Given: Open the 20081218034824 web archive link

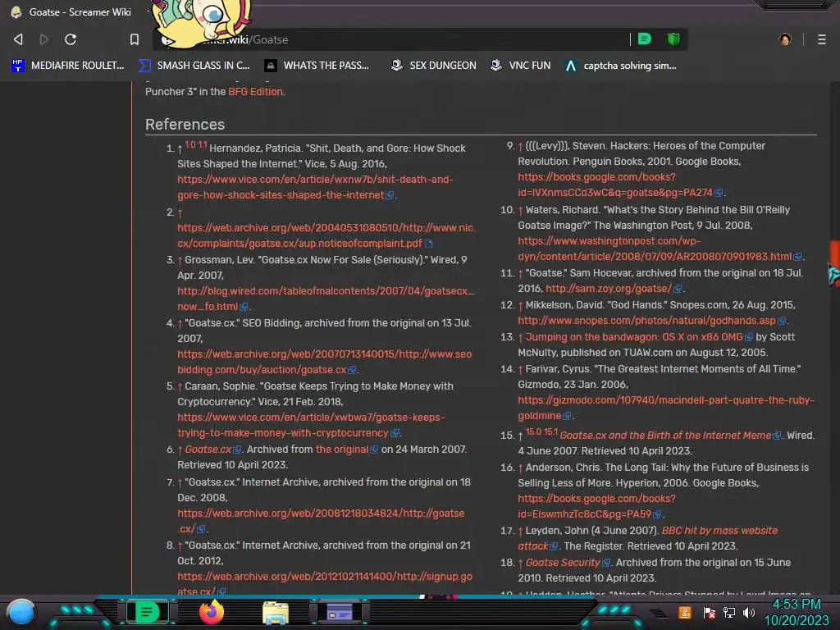Looking at the screenshot, I should [321, 521].
